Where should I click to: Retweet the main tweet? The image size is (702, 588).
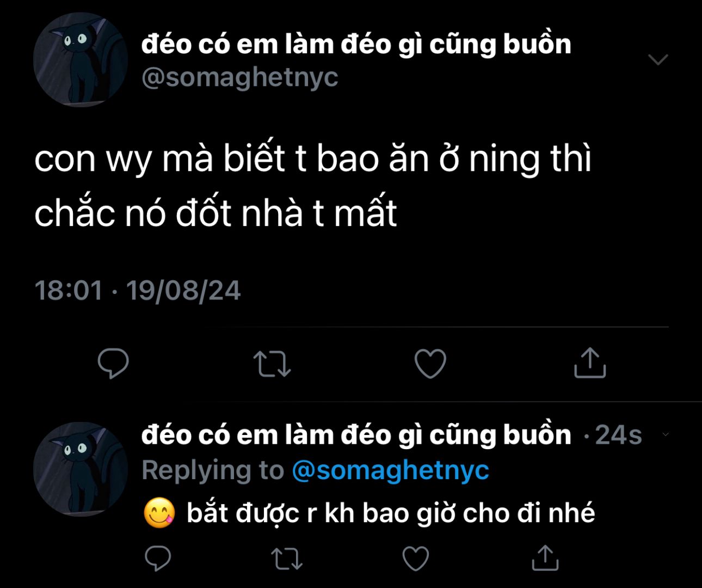[x=272, y=364]
